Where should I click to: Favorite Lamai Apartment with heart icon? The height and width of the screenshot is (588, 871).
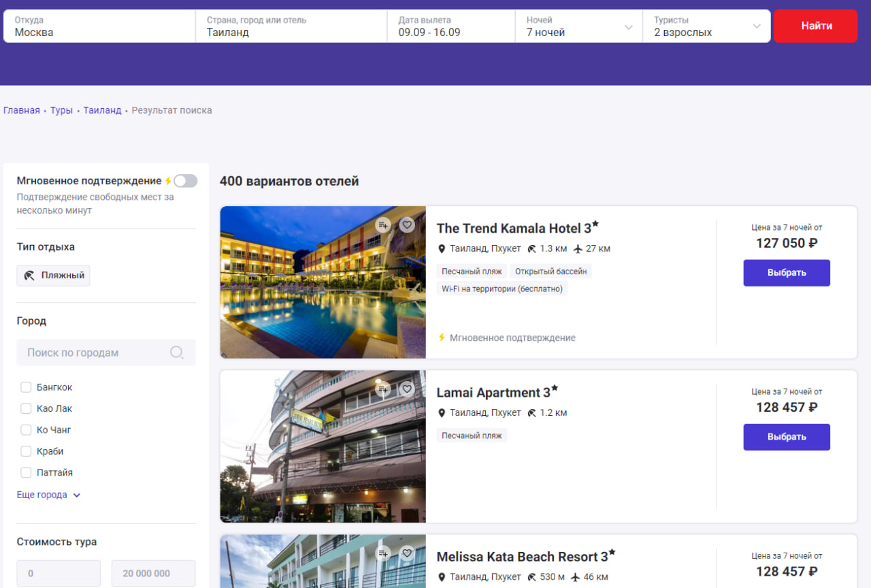pyautogui.click(x=407, y=389)
